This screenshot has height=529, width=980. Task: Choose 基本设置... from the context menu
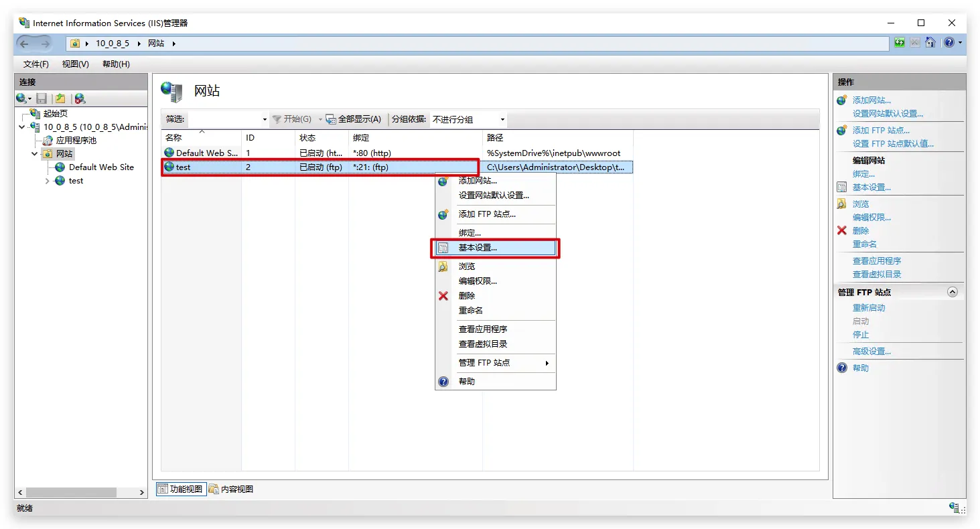tap(496, 248)
